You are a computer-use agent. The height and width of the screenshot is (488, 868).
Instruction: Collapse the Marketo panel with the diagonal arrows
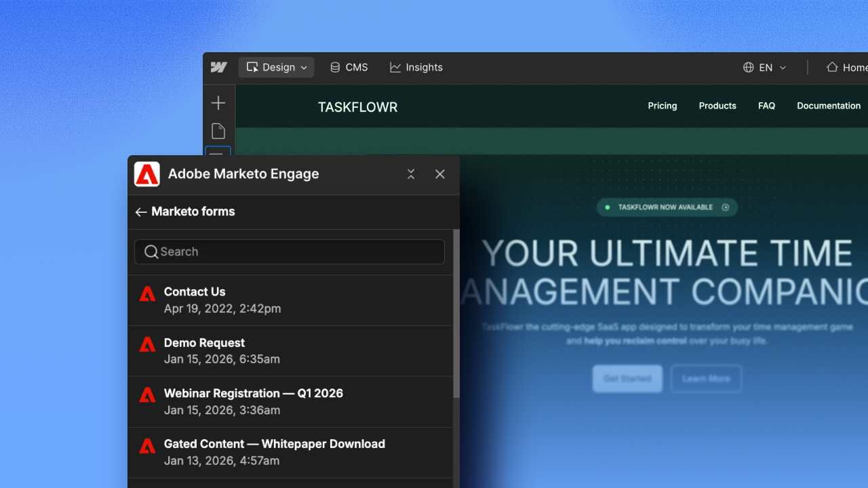[411, 174]
